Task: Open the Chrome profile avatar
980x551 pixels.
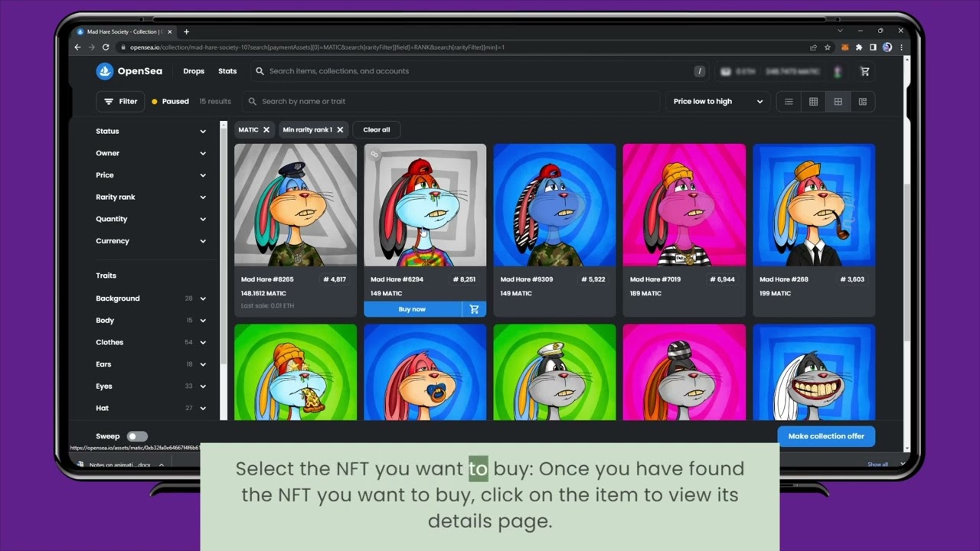Action: click(887, 47)
